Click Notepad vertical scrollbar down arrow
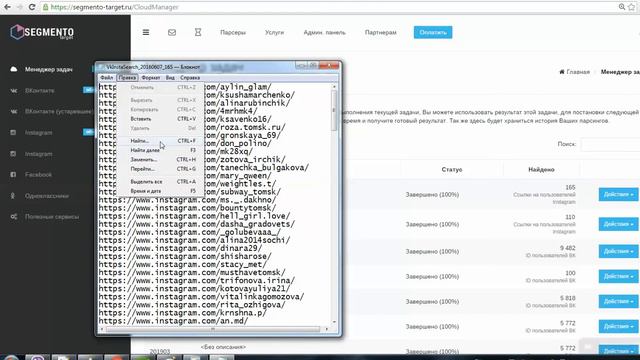Screen dimensions: 640x360 [334, 322]
